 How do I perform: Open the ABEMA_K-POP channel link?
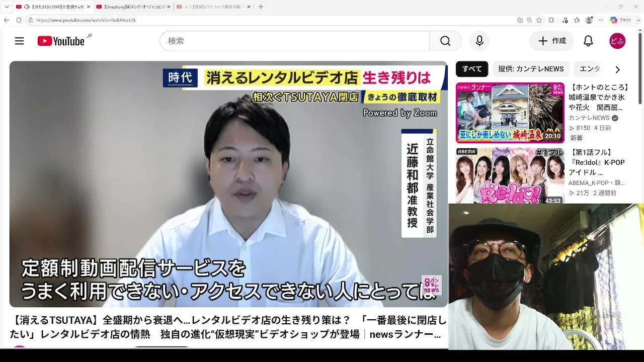pos(597,183)
